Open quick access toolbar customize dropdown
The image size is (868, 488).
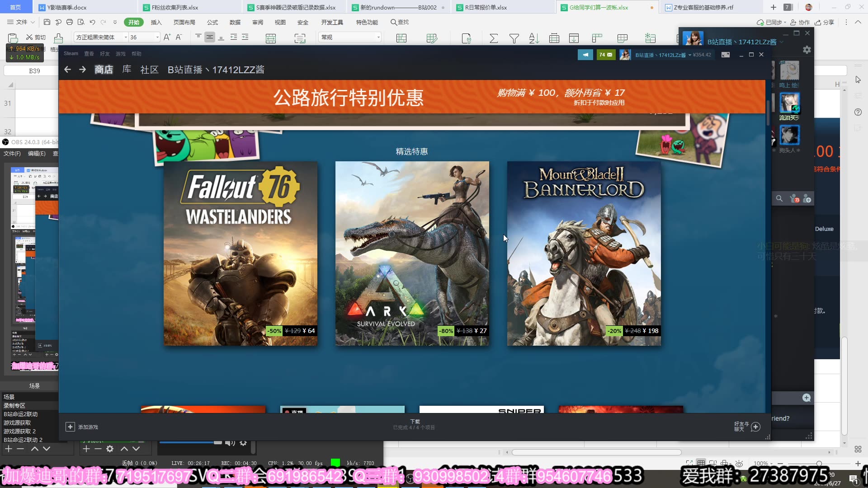click(x=115, y=22)
